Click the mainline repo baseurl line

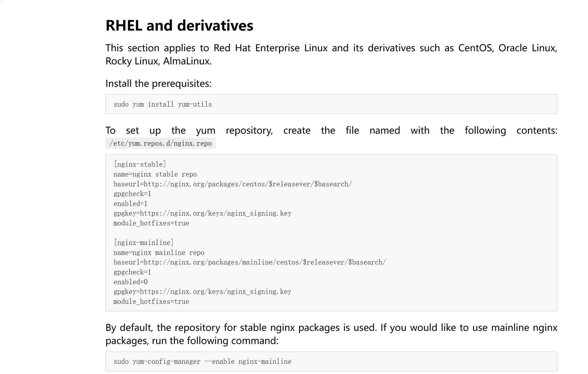click(x=250, y=262)
